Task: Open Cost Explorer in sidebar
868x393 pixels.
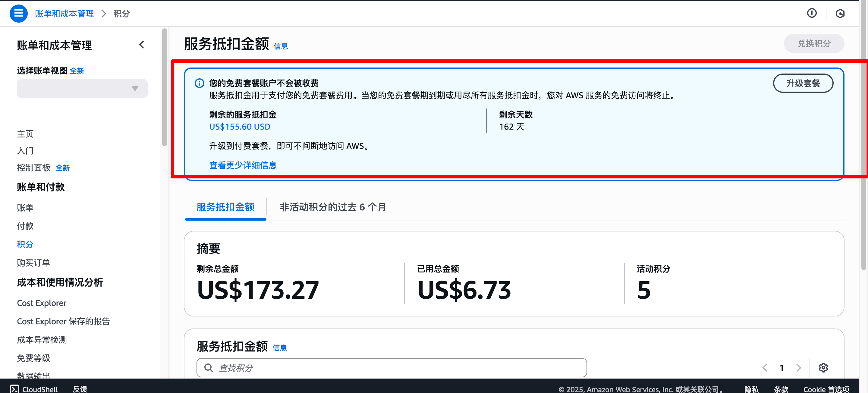Action: pos(42,303)
